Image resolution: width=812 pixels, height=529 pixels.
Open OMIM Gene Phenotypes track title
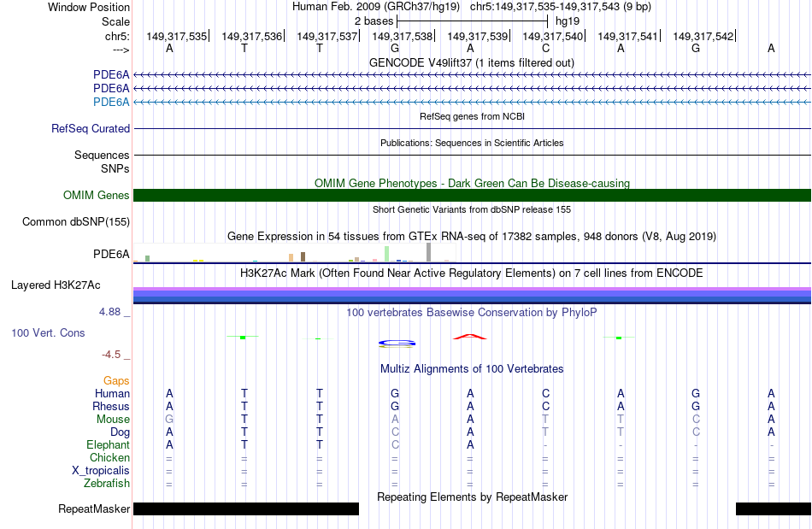pyautogui.click(x=472, y=183)
